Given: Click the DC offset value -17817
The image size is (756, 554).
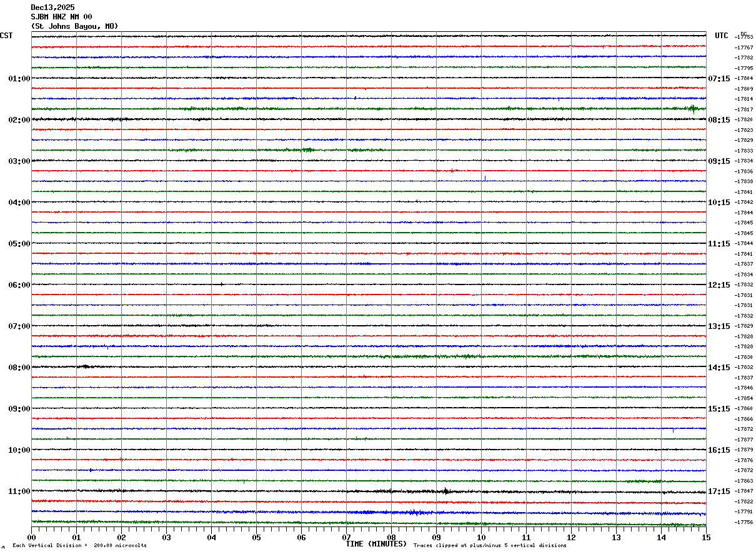Looking at the screenshot, I should [744, 109].
